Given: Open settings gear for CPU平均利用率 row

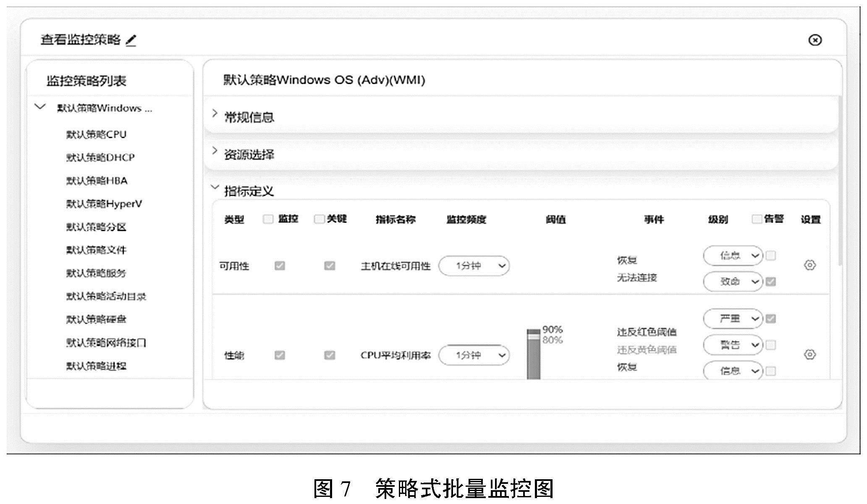Looking at the screenshot, I should (810, 355).
